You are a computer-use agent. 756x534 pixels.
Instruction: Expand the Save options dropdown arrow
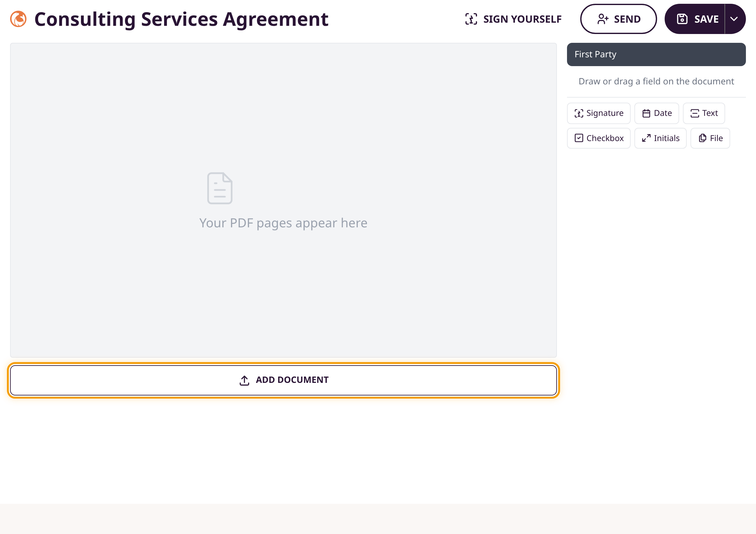(x=735, y=19)
